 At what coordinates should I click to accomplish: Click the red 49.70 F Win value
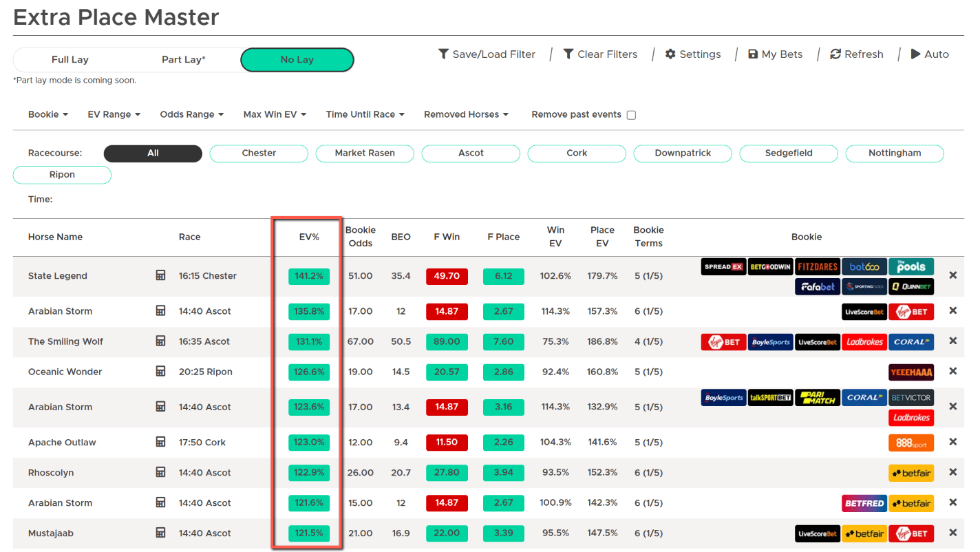[x=447, y=276]
